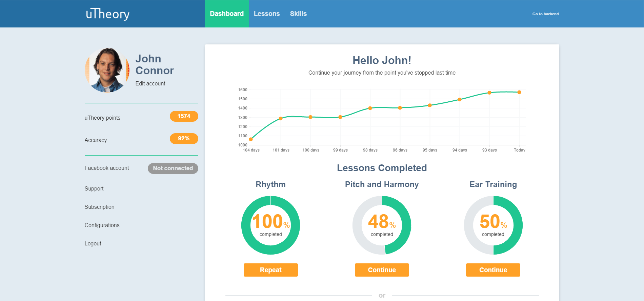
Task: Switch to the Lessons tab
Action: (x=266, y=14)
